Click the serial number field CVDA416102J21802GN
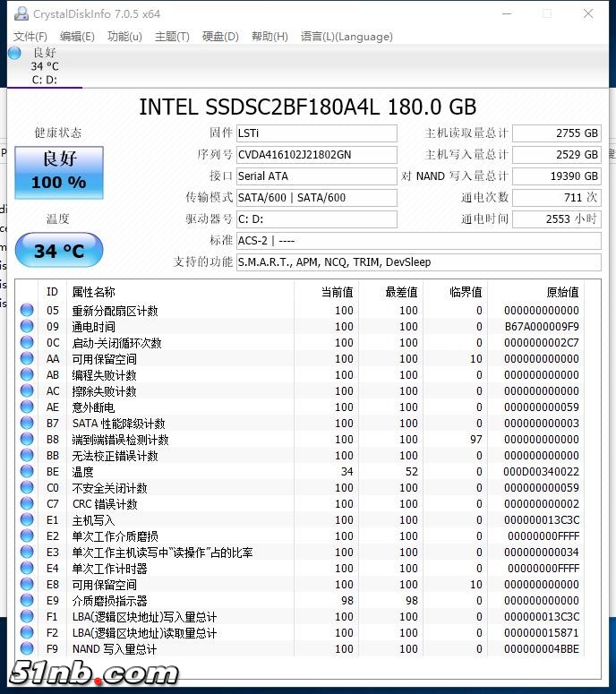This screenshot has height=694, width=616. pyautogui.click(x=315, y=155)
